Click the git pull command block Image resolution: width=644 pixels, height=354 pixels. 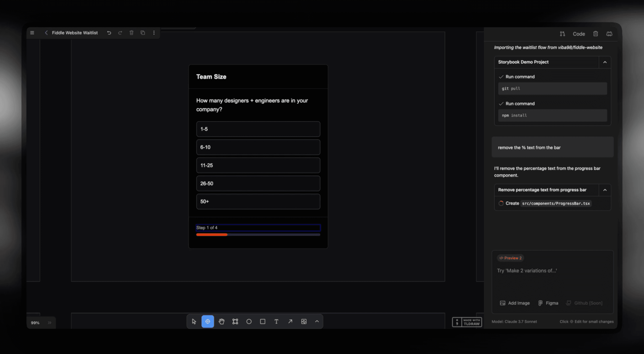point(552,89)
